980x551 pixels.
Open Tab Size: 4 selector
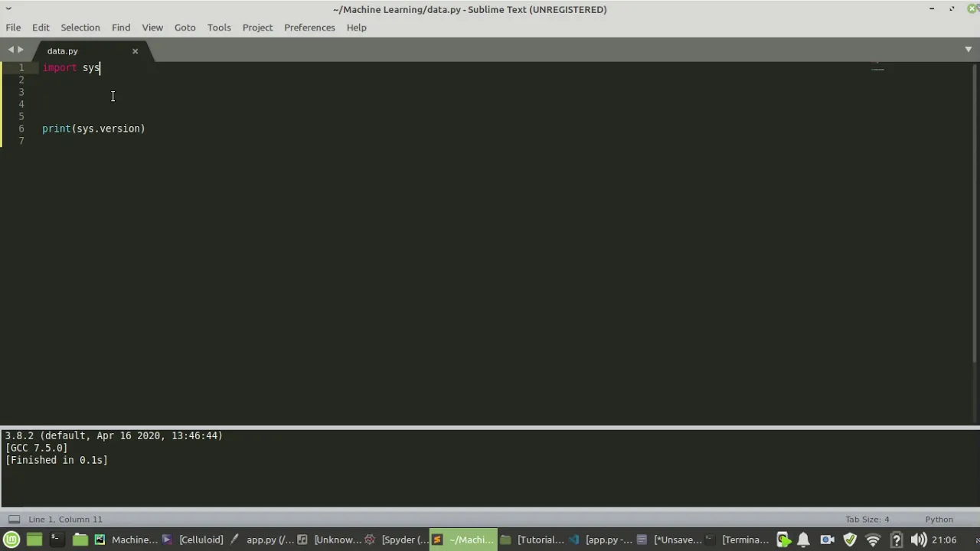(x=867, y=519)
